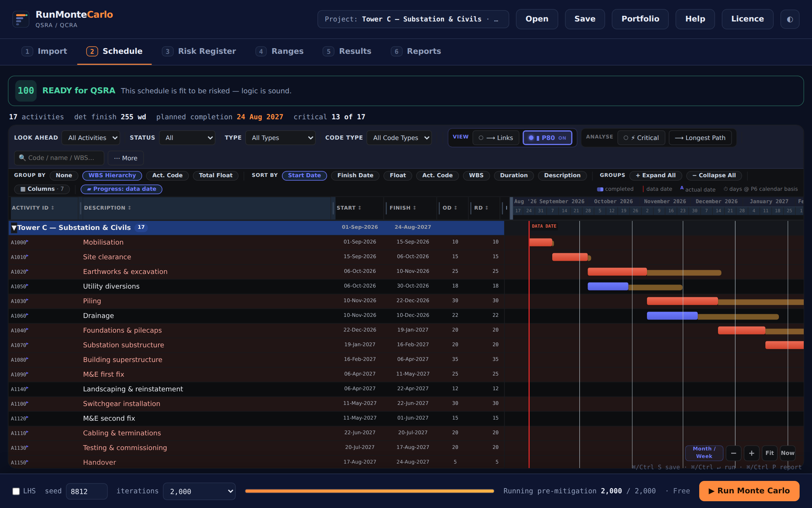The height and width of the screenshot is (508, 812).
Task: Toggle the Longest Path analysis
Action: [700, 138]
